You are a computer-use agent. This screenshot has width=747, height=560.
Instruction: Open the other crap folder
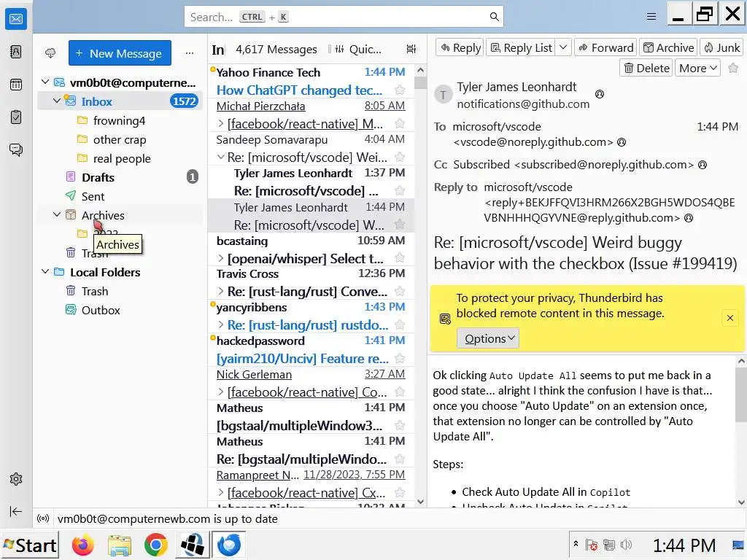(x=120, y=139)
